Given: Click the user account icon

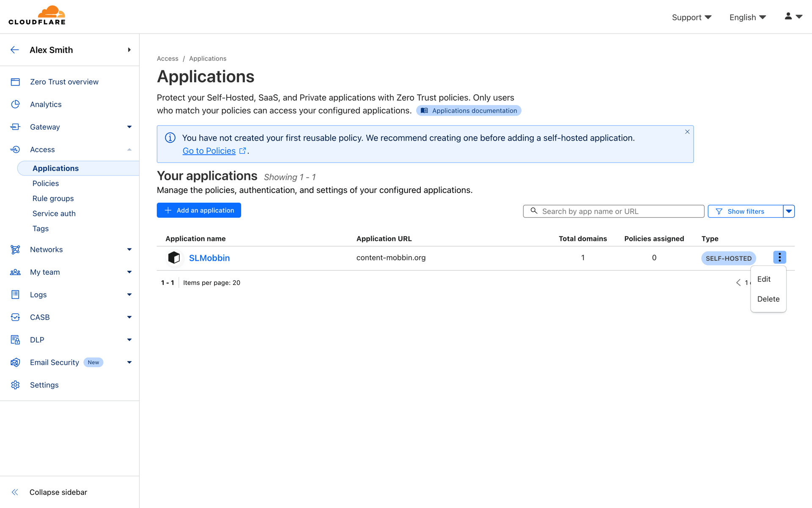Looking at the screenshot, I should click(x=788, y=17).
